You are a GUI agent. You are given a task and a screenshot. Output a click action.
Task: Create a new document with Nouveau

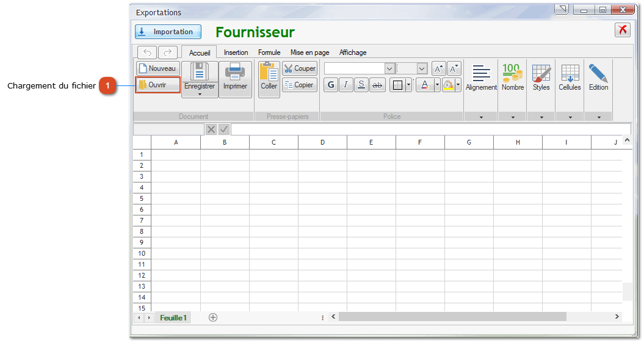point(158,68)
